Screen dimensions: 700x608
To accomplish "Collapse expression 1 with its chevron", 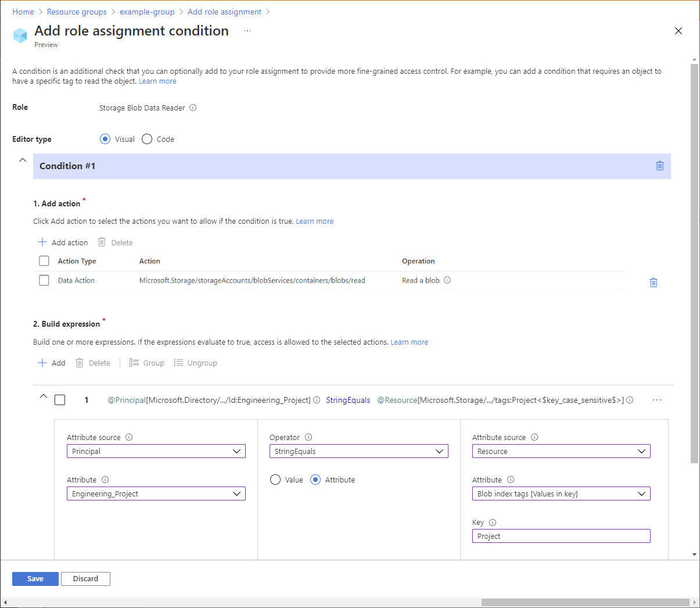I will coord(43,395).
